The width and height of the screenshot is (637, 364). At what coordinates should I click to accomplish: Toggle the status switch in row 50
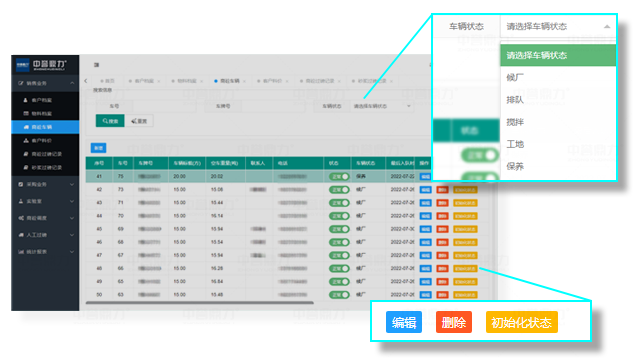[x=339, y=295]
